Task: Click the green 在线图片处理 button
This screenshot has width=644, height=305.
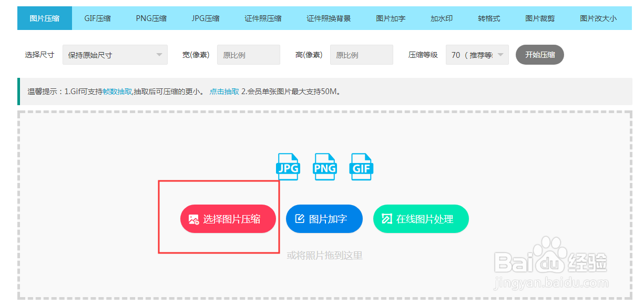Action: (x=421, y=219)
